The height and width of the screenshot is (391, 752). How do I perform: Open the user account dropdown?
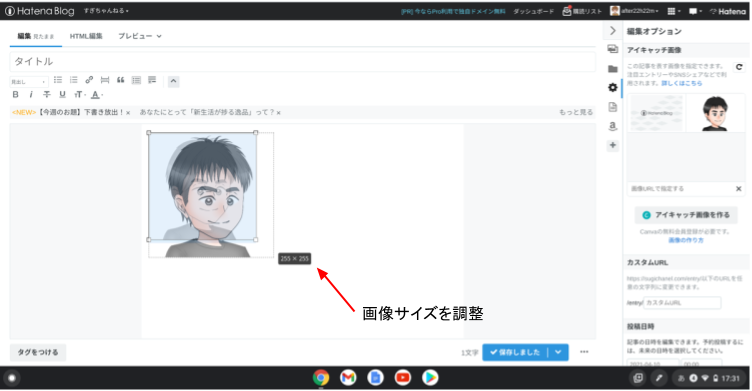point(634,11)
